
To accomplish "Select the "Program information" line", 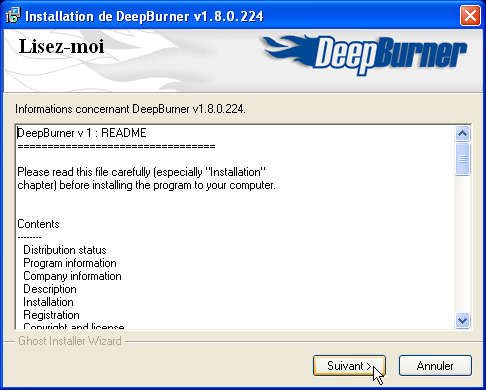I will (70, 263).
